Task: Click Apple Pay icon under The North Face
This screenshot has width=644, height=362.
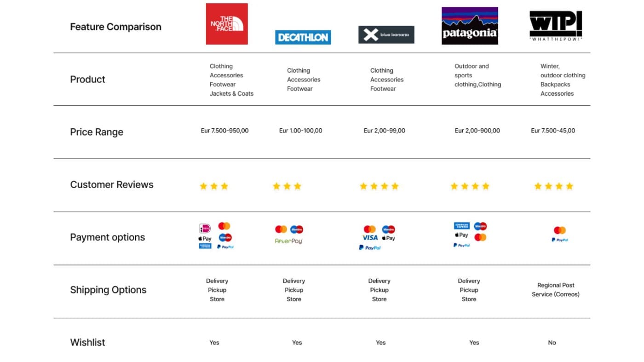Action: [205, 238]
